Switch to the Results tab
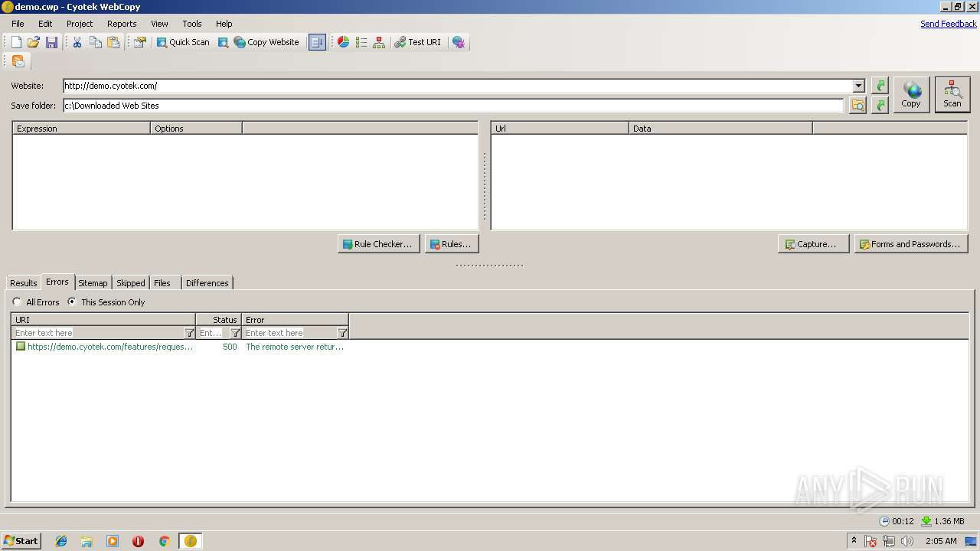This screenshot has width=980, height=551. 24,283
